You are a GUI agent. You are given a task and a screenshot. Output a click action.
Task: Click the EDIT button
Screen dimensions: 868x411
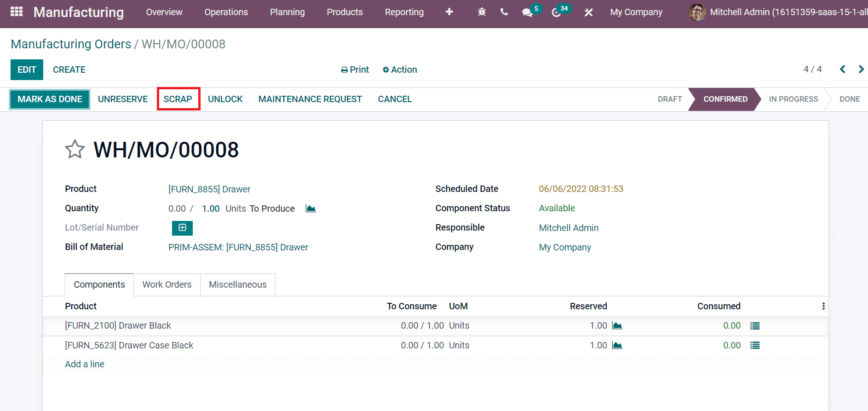(27, 69)
